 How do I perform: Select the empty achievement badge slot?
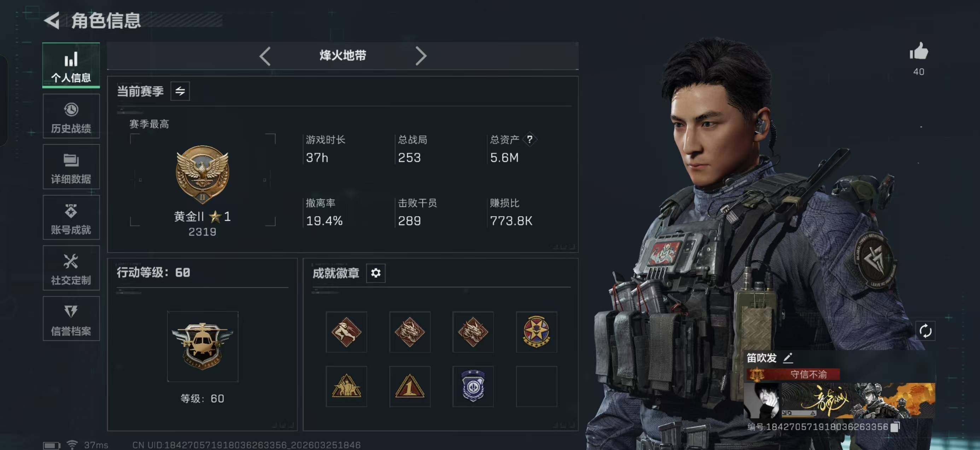click(x=536, y=386)
